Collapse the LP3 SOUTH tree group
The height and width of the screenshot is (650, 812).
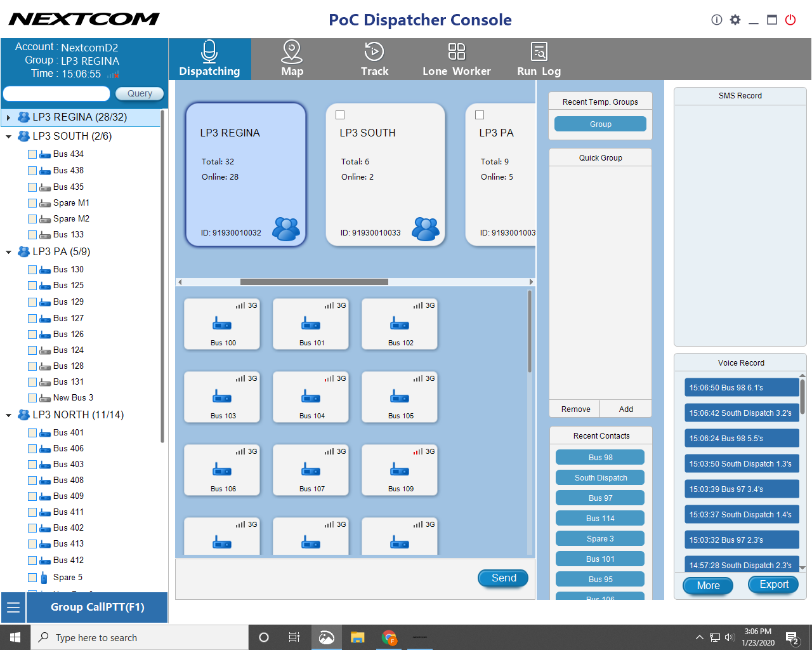[x=8, y=136]
